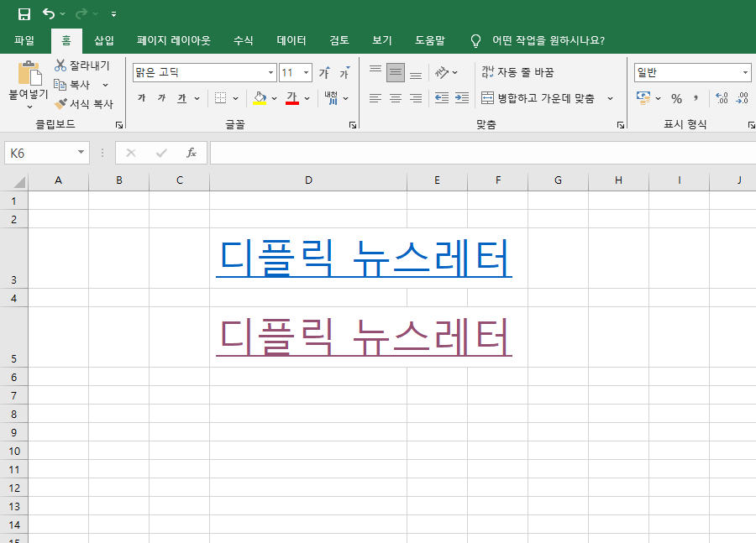Click the Save icon in quick access toolbar
756x543 pixels.
click(x=24, y=13)
